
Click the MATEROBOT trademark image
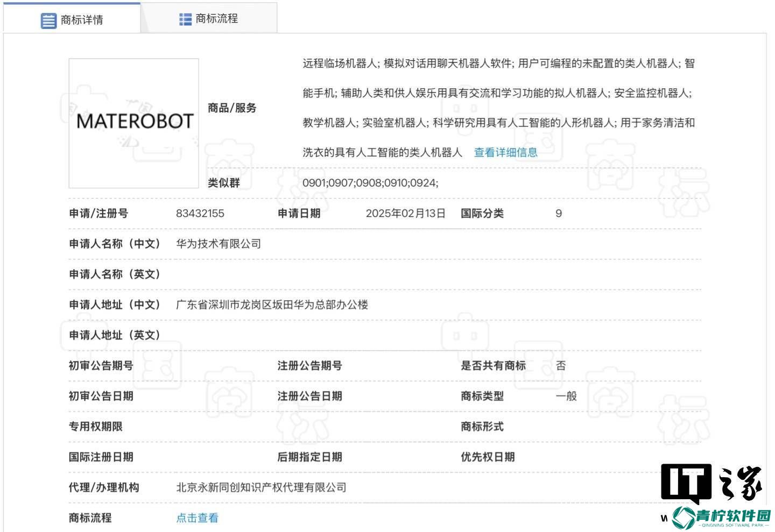[x=134, y=123]
